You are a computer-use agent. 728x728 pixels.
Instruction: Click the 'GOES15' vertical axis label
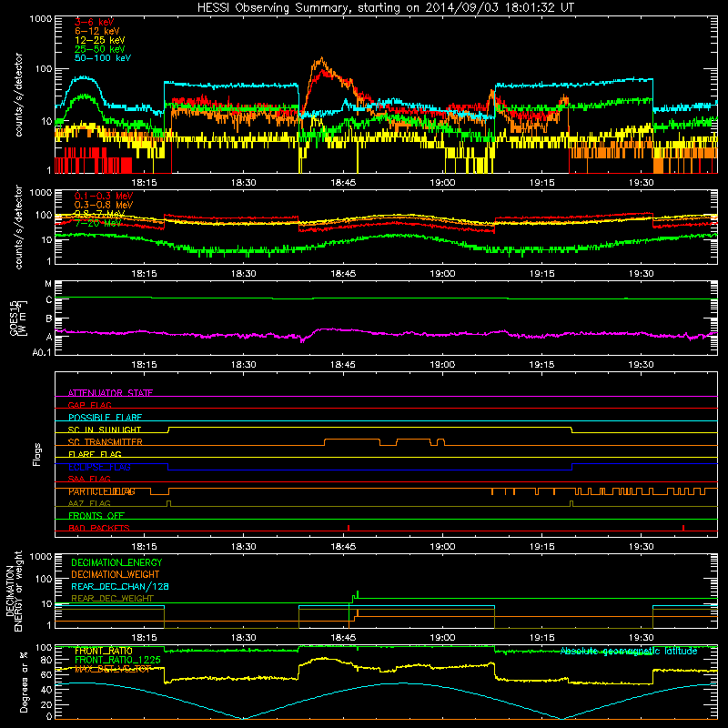(x=15, y=318)
